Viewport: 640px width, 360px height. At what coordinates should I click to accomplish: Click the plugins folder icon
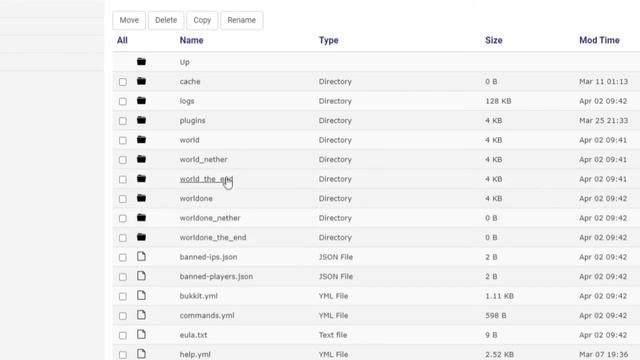point(141,120)
